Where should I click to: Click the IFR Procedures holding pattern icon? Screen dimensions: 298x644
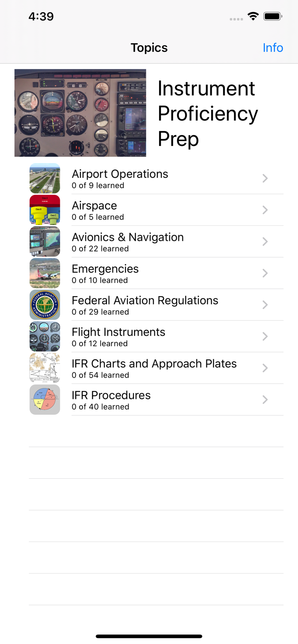(x=45, y=399)
